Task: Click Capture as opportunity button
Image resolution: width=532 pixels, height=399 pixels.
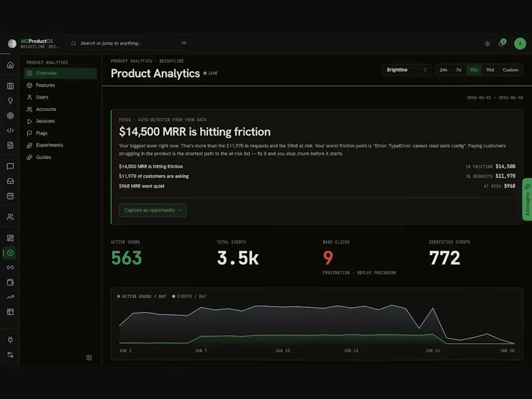Action: click(x=153, y=210)
